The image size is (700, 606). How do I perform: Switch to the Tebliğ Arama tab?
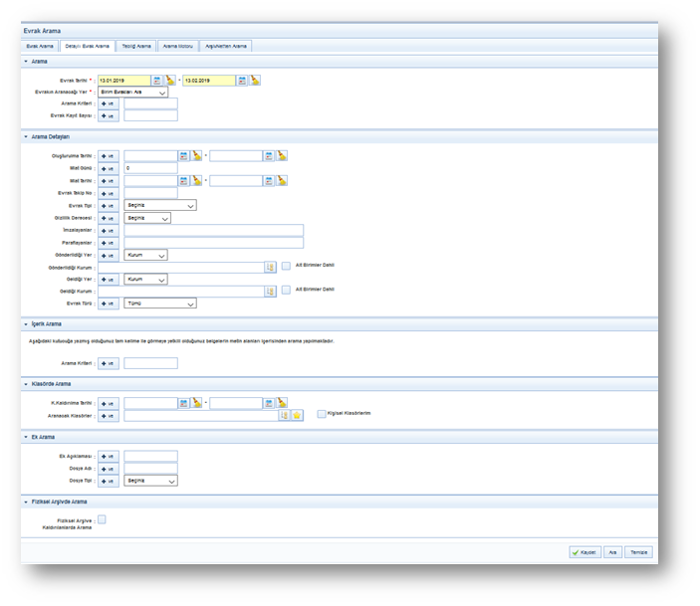136,46
